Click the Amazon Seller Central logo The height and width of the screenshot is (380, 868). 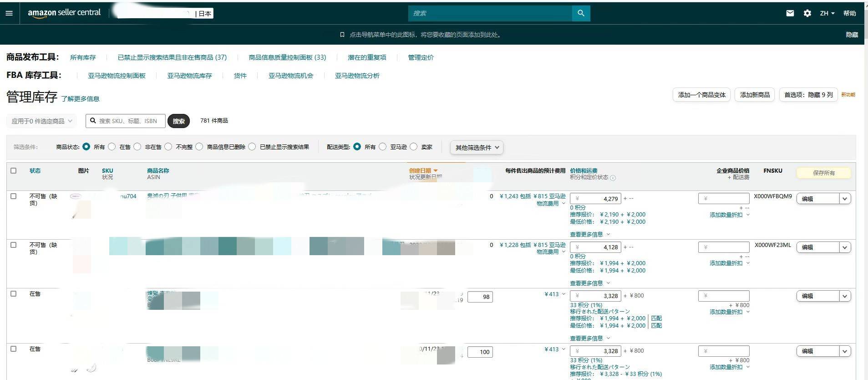[x=64, y=13]
